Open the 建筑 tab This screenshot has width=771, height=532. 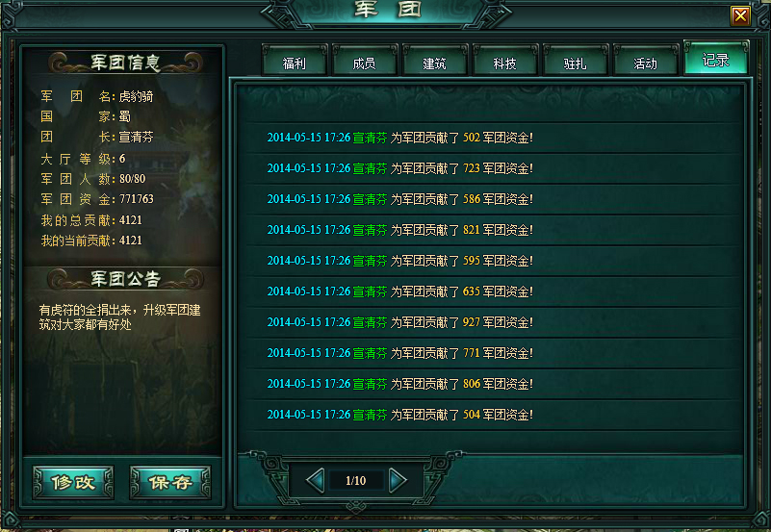435,63
